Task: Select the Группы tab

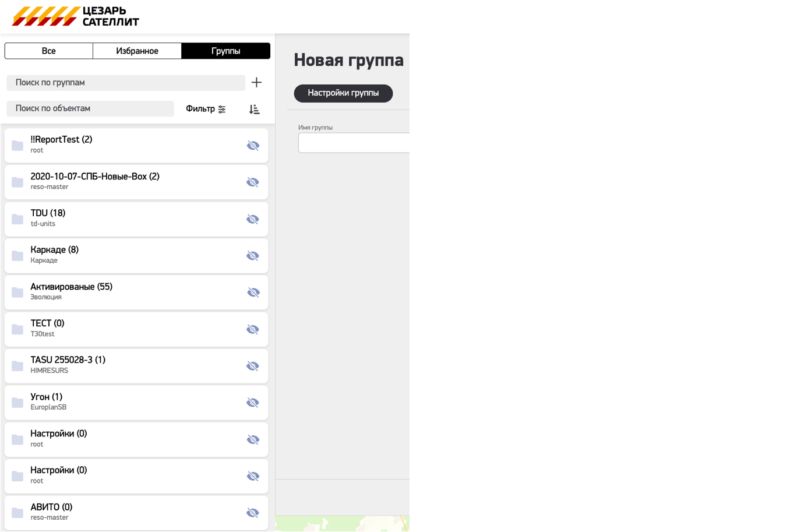Action: pyautogui.click(x=225, y=51)
